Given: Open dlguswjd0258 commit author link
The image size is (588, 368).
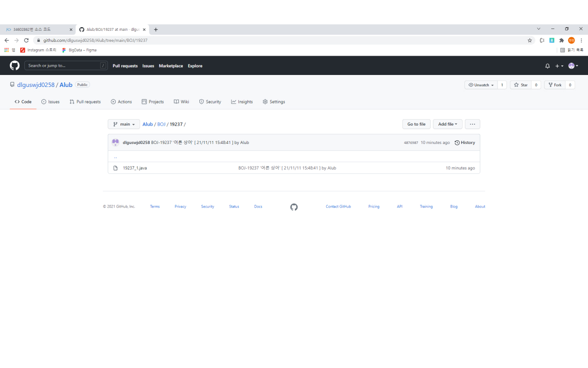Looking at the screenshot, I should coord(136,143).
